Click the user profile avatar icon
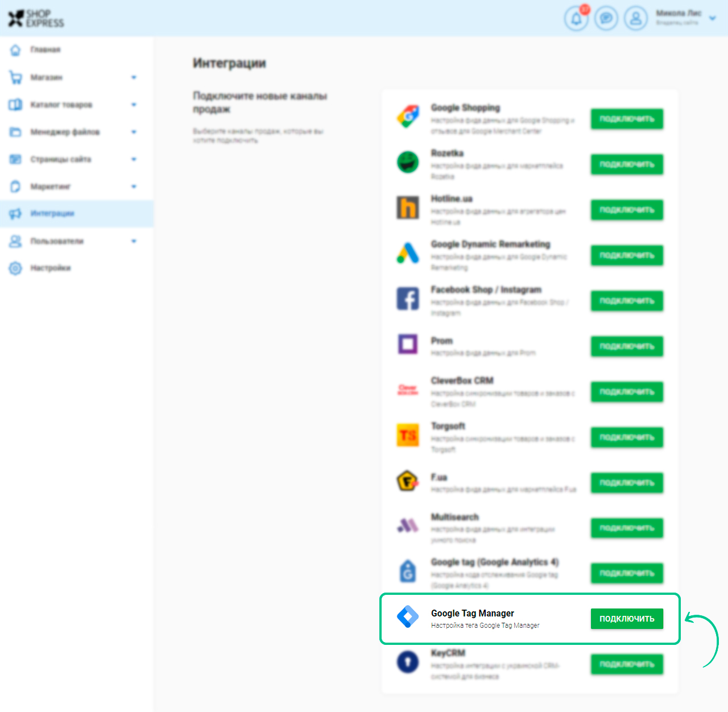Image resolution: width=728 pixels, height=712 pixels. [x=636, y=19]
